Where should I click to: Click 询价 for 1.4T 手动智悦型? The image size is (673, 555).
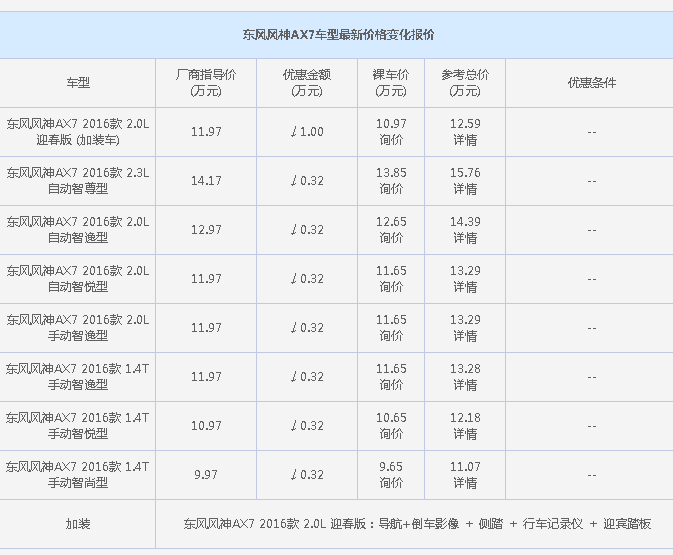click(x=391, y=434)
